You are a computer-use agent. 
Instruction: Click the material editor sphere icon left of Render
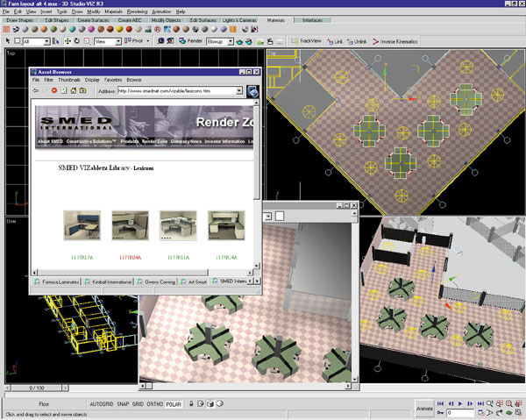click(160, 41)
